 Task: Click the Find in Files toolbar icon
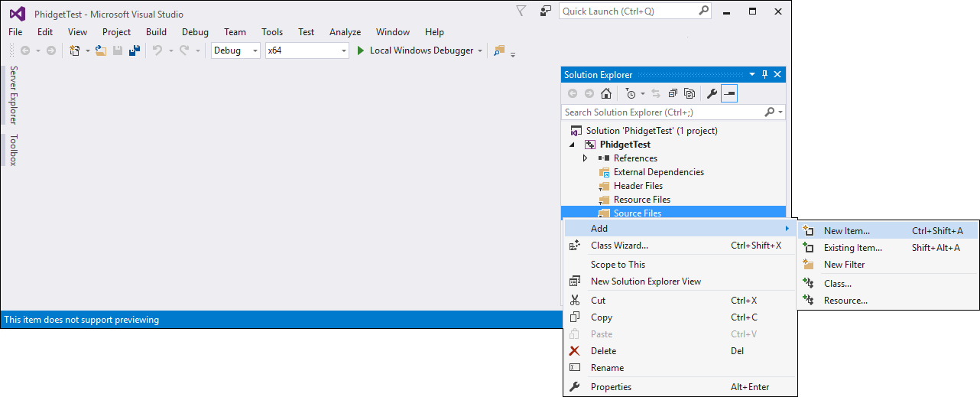[499, 50]
